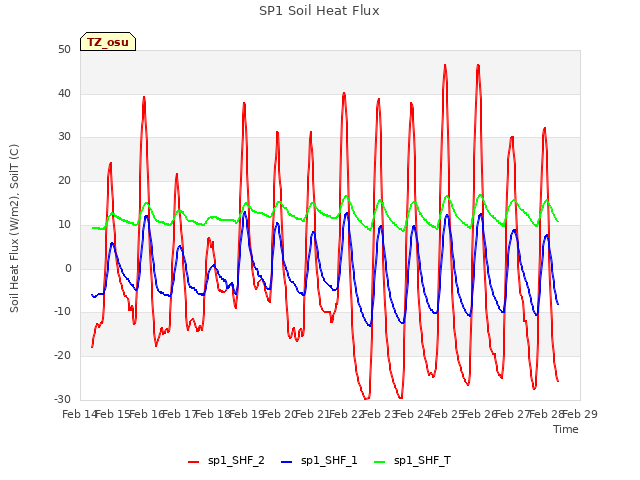Click the TZ_osu annotation label

pos(108,42)
